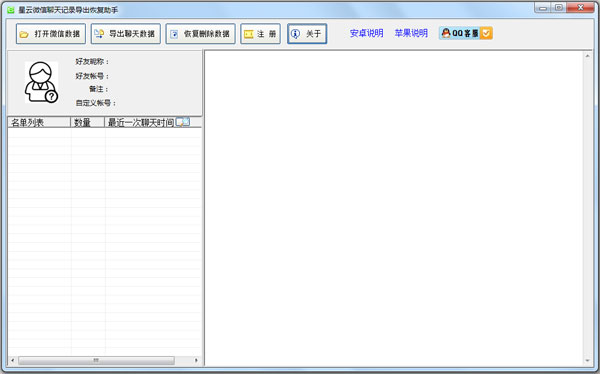Click the small icon beside 最近一次聊天时间 header

point(183,122)
